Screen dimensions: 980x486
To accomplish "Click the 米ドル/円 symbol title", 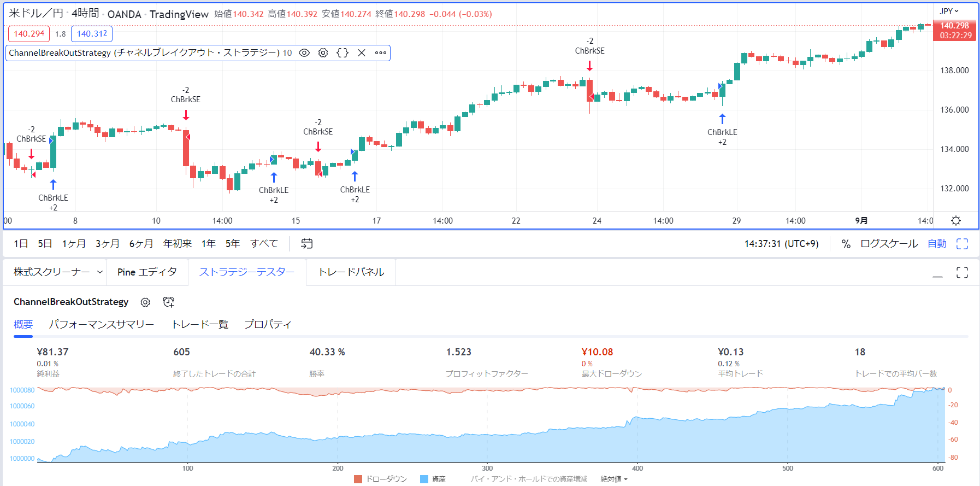I will tap(36, 14).
